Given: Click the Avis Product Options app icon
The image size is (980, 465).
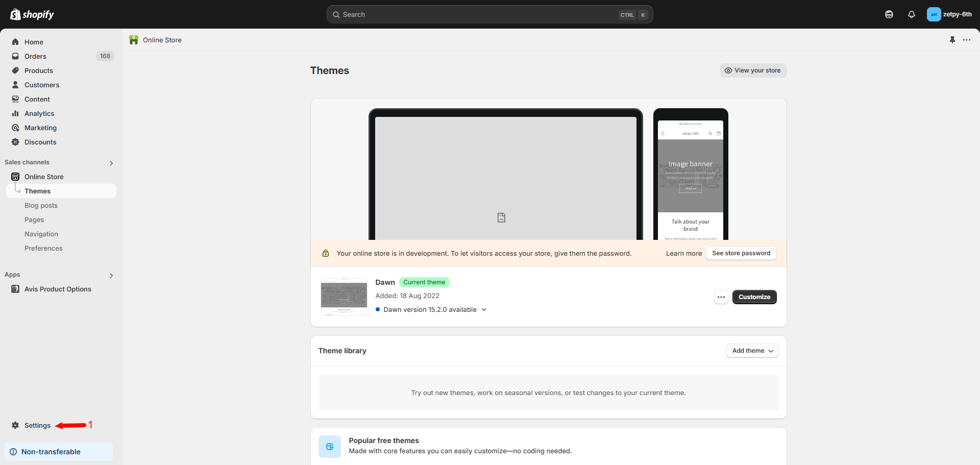Looking at the screenshot, I should pos(15,289).
